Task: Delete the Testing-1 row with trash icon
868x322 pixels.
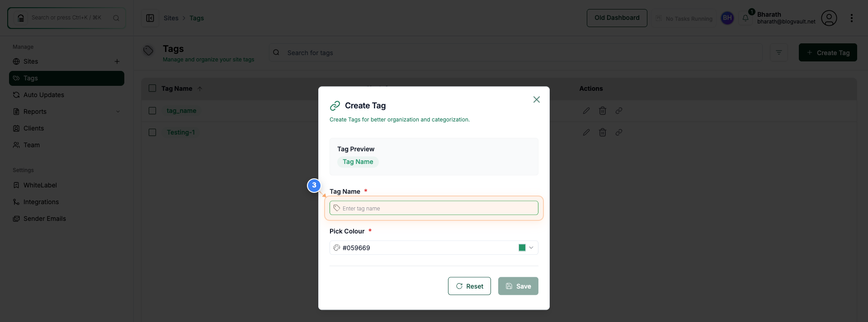Action: click(x=603, y=132)
